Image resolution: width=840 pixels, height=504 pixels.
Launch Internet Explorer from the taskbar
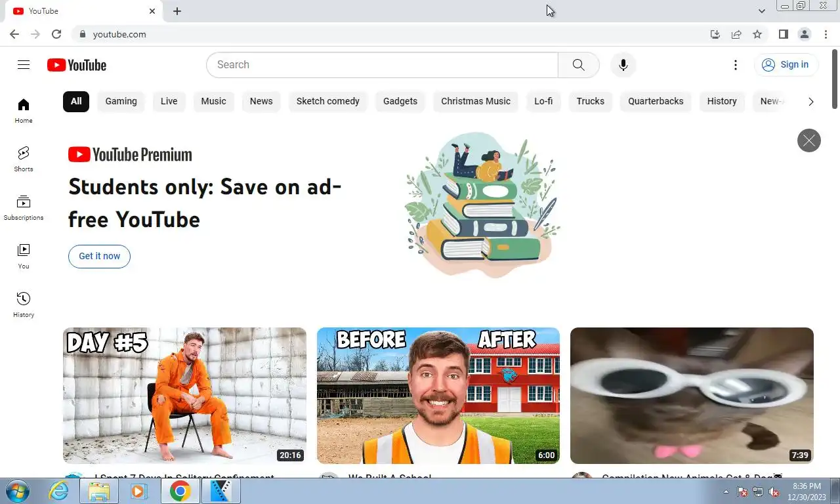[59, 491]
